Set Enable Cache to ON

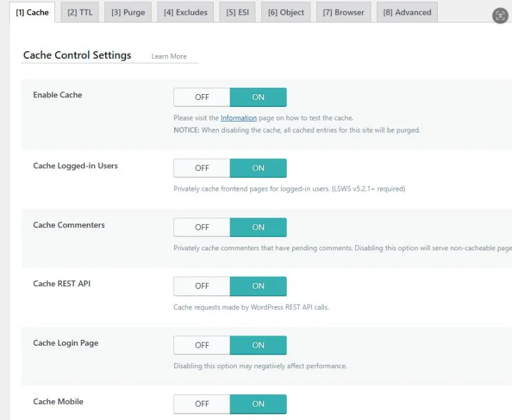258,97
